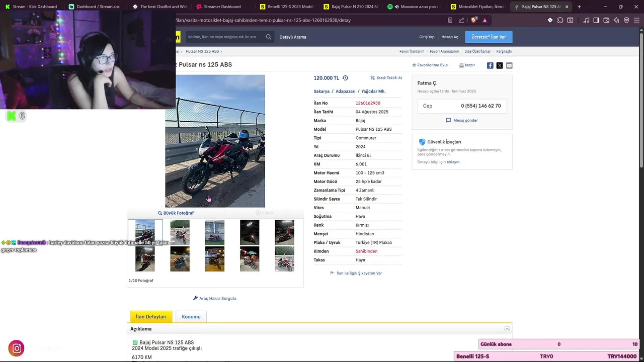Open the browser hamburger menu
This screenshot has width=644, height=362.
636,20
